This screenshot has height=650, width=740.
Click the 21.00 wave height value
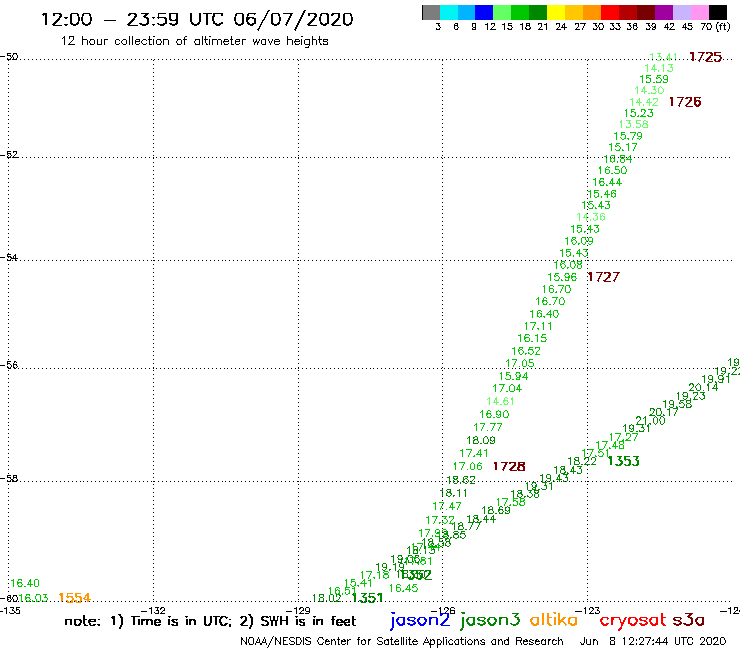650,421
